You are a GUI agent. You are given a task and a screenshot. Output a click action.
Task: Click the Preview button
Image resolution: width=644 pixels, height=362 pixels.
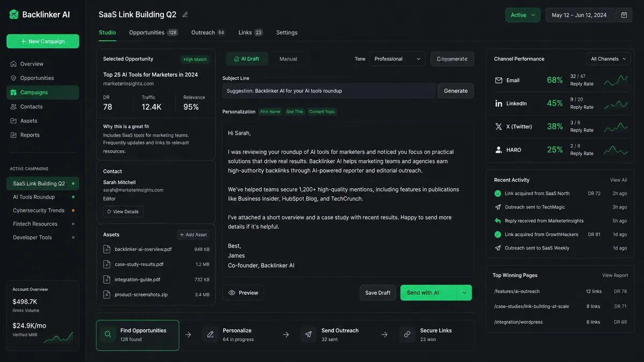[x=243, y=293]
